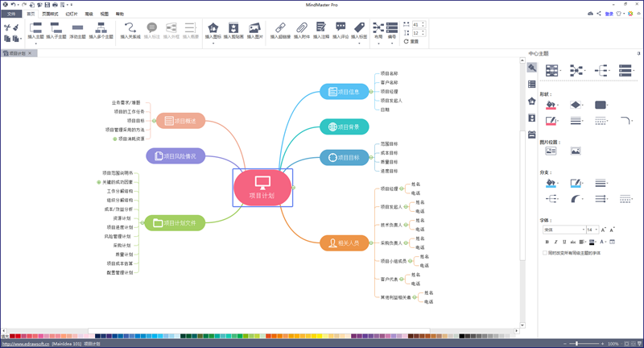Click the 插入关系线 relationship line icon

[130, 27]
